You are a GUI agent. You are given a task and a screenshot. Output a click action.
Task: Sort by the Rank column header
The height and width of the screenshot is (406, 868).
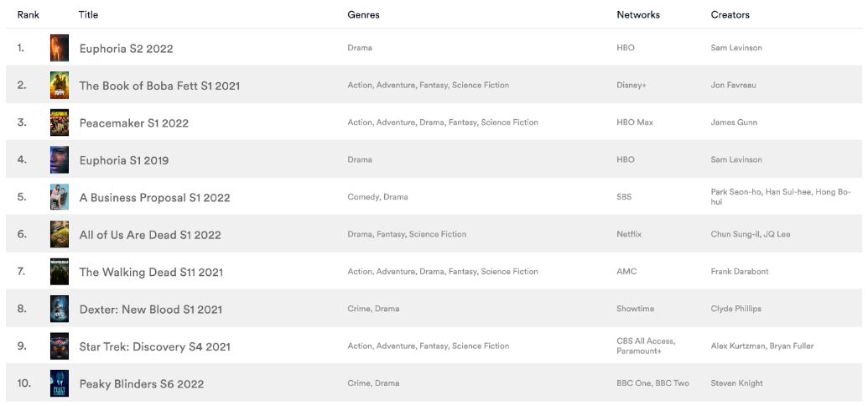[29, 15]
